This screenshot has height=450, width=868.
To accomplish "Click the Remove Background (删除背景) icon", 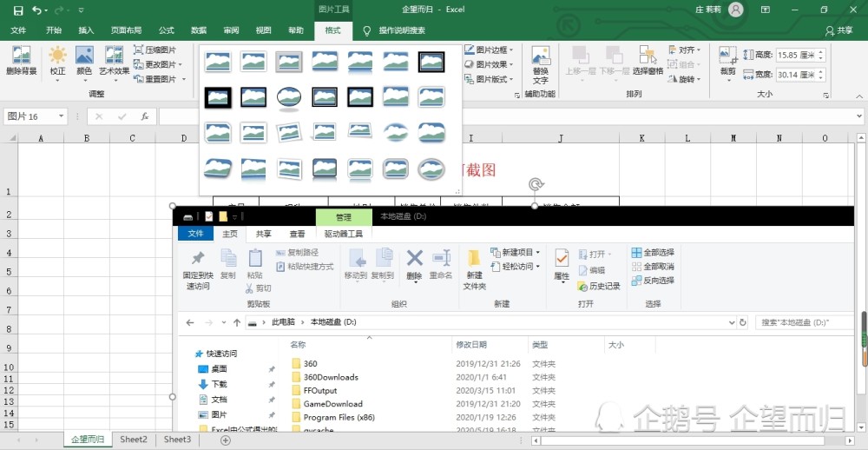I will click(x=22, y=61).
